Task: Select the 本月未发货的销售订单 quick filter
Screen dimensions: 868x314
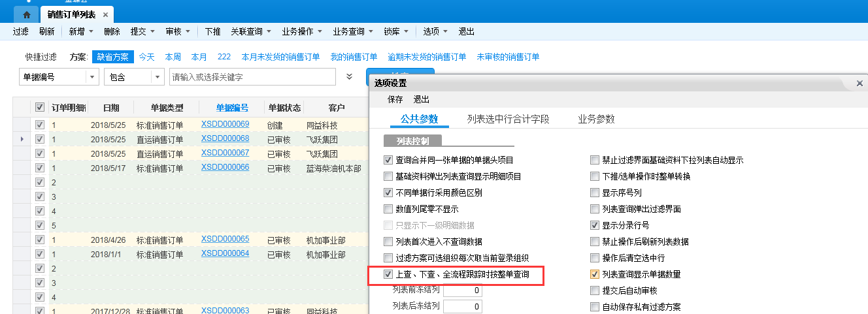Action: (280, 57)
